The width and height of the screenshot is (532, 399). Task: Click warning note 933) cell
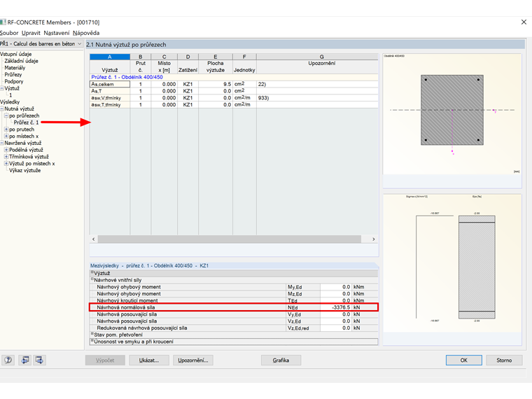coord(317,98)
